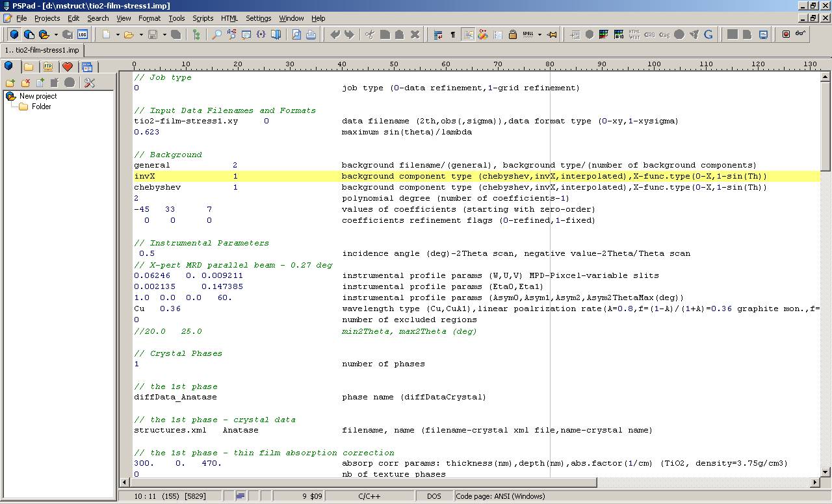Click the project settings tools icon
Screen dimensions: 832x504
90,82
